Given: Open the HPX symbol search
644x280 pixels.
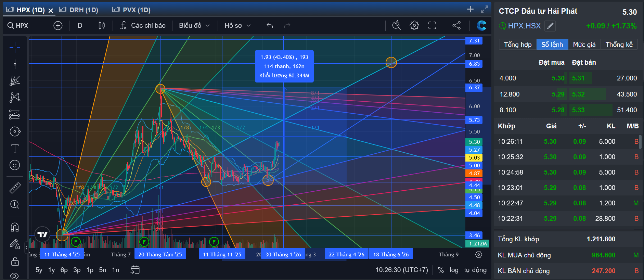Looking at the screenshot, I should 18,26.
